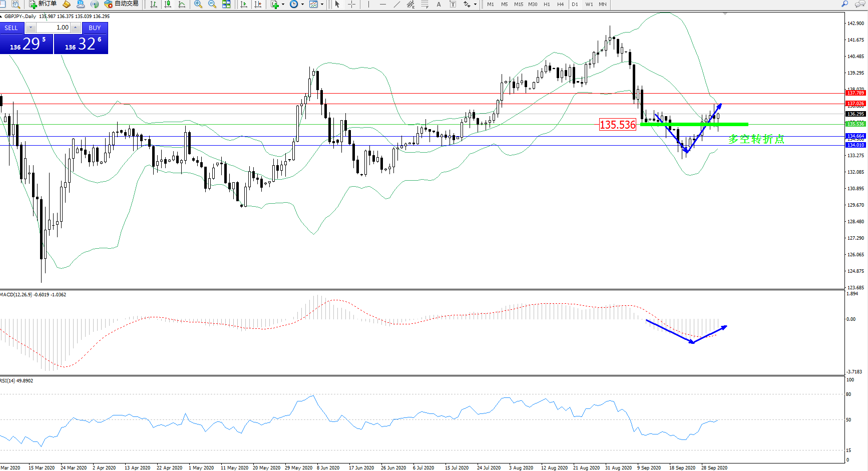The height and width of the screenshot is (471, 868).
Task: Switch chart to line chart display
Action: [x=182, y=4]
